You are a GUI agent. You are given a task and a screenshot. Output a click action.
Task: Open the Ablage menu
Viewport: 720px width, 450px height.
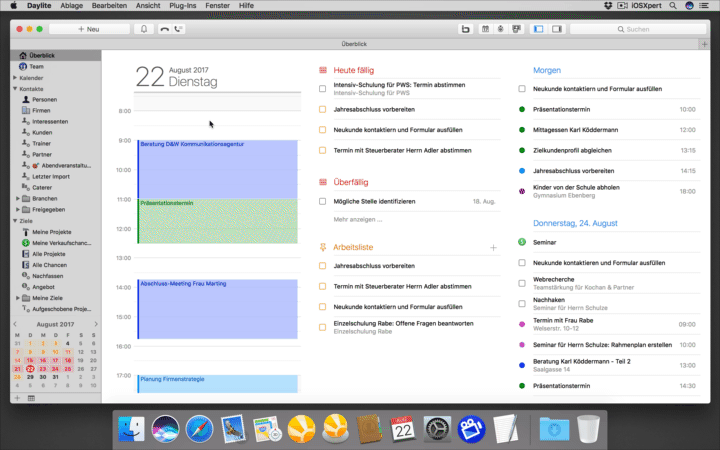(x=72, y=6)
